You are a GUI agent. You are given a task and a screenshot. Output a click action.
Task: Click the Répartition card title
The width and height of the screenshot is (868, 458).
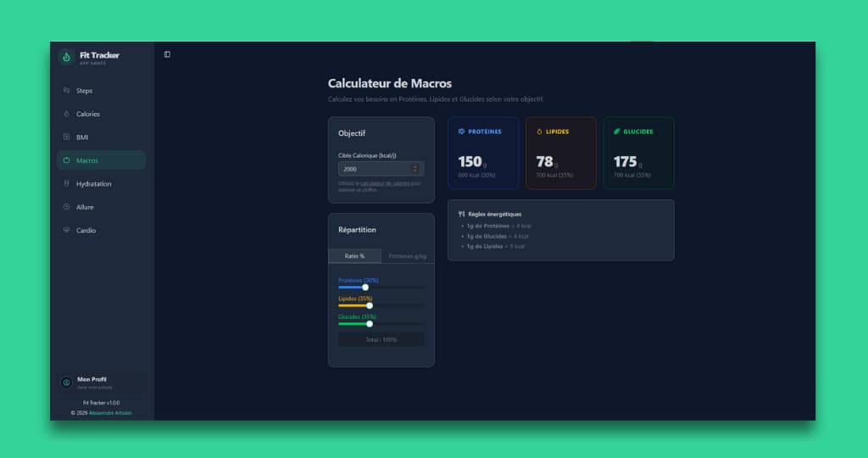357,230
